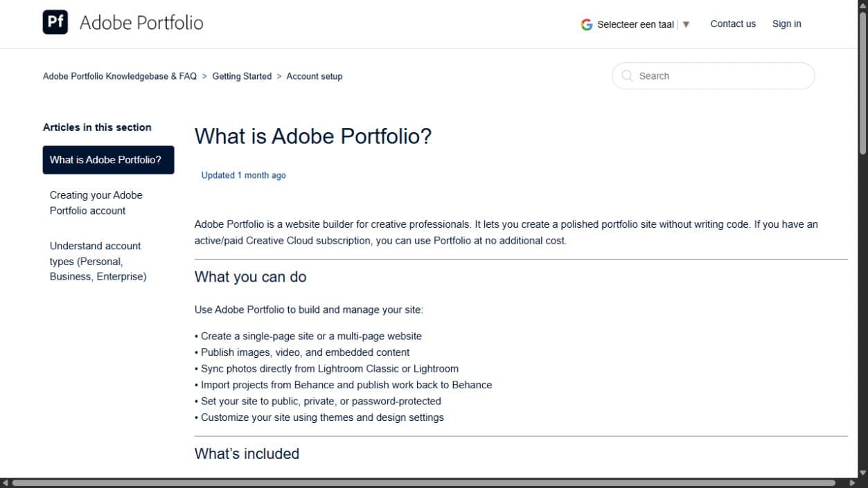
Task: Click bullet Customize your site using themes
Action: pyautogui.click(x=319, y=417)
